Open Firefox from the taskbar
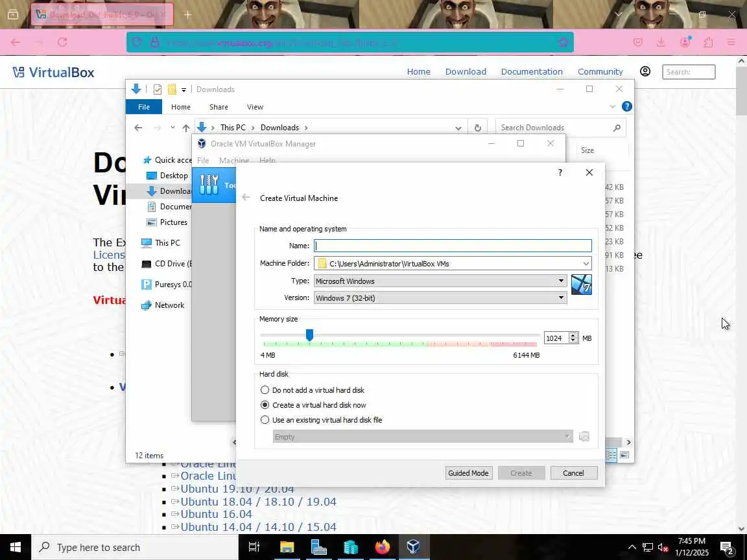 click(382, 547)
